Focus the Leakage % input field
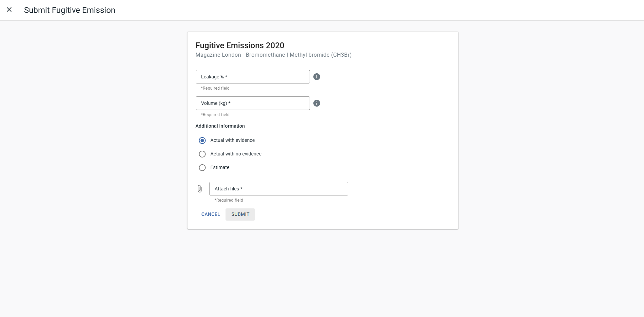 253,77
